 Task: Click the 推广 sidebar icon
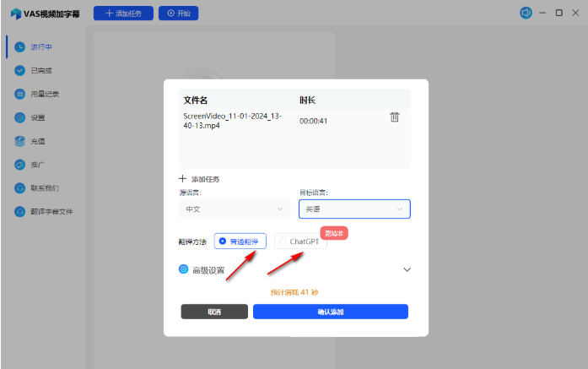pyautogui.click(x=20, y=165)
